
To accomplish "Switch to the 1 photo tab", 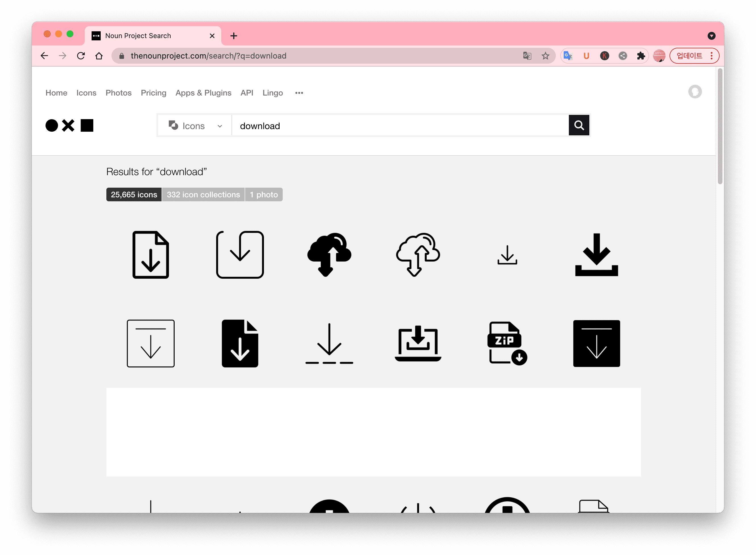I will 264,195.
